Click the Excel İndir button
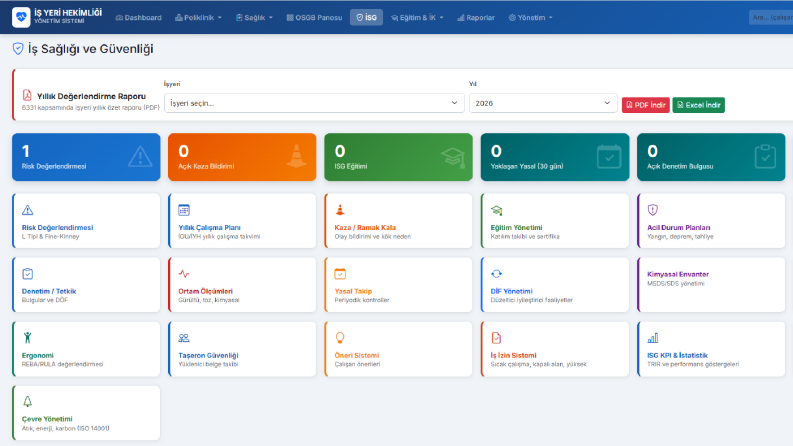 (698, 105)
